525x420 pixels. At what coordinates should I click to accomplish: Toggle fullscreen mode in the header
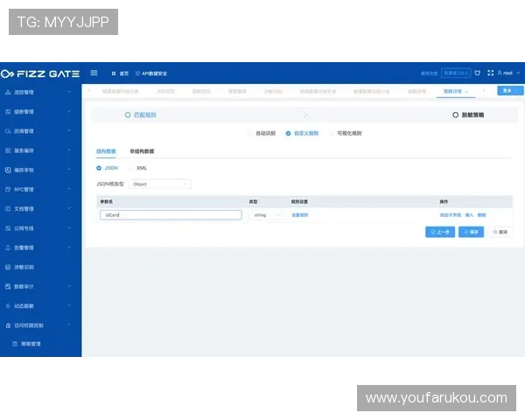pyautogui.click(x=491, y=73)
